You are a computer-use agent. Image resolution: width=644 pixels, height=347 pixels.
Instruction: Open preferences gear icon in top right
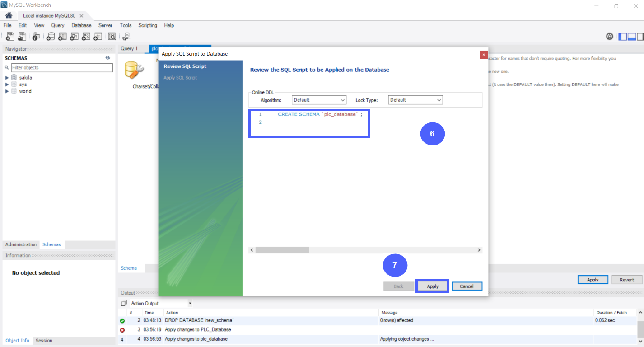610,37
